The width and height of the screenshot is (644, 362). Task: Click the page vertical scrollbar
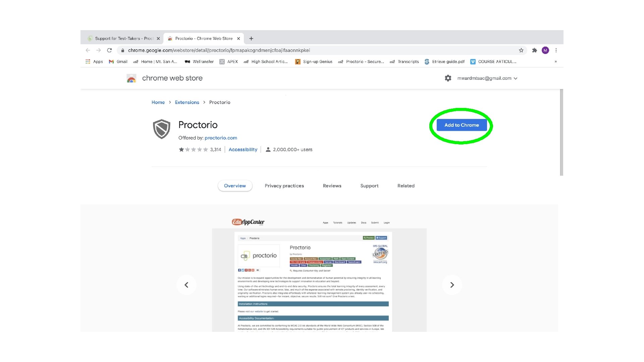point(561,132)
